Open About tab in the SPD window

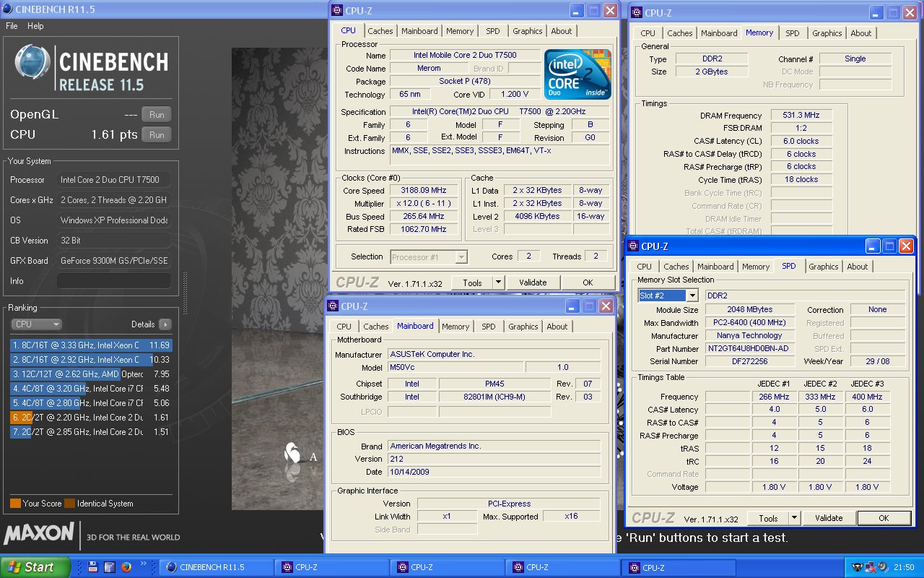tap(858, 267)
